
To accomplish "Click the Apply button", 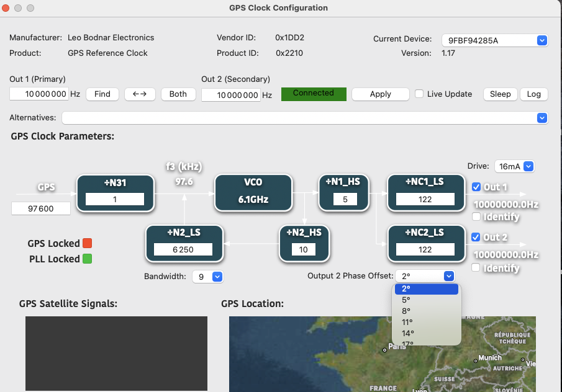I will coord(380,94).
